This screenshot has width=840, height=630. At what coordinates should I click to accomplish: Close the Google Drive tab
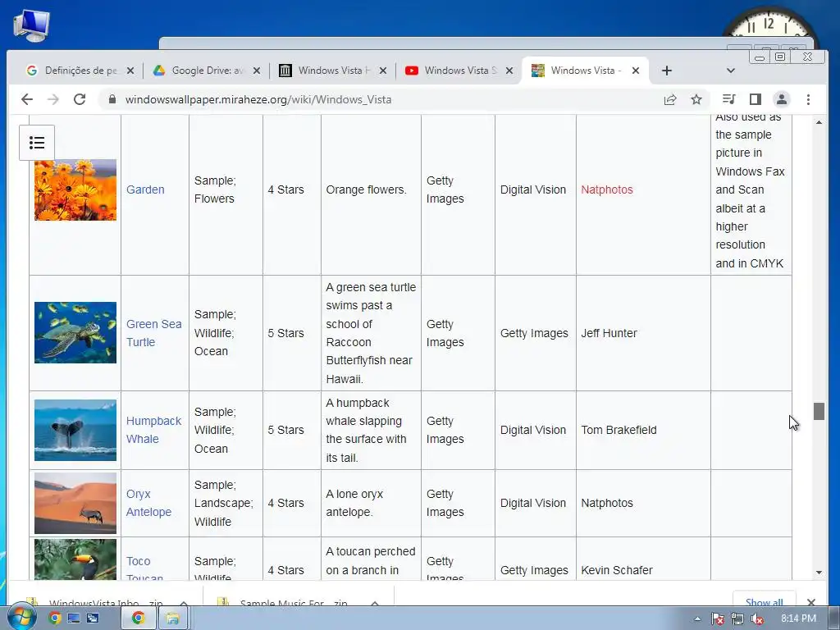(257, 71)
